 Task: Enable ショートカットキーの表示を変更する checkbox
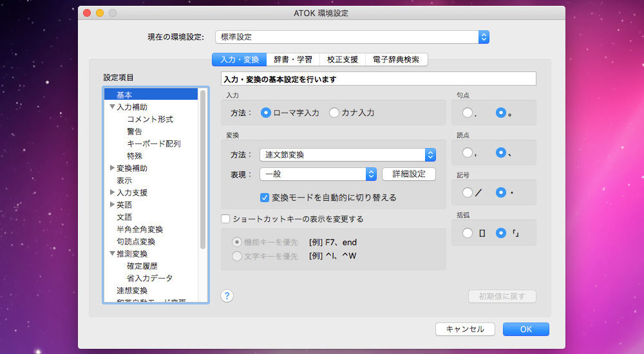(225, 219)
